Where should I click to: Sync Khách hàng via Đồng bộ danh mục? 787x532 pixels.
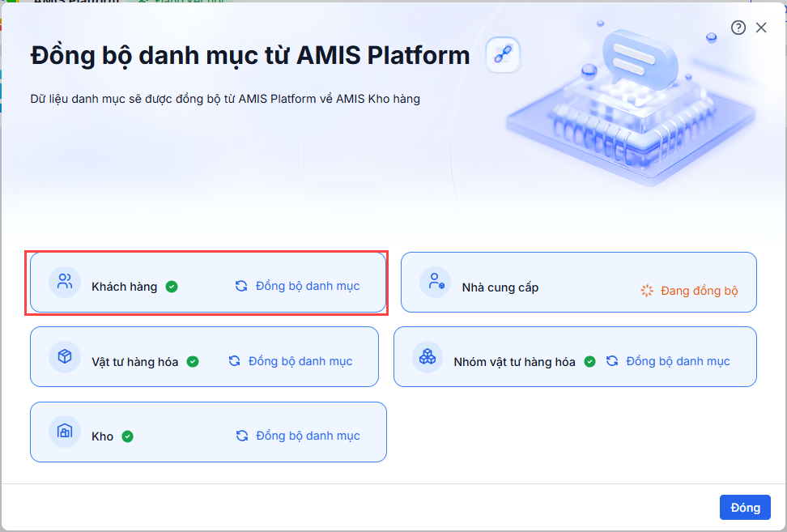[x=308, y=286]
